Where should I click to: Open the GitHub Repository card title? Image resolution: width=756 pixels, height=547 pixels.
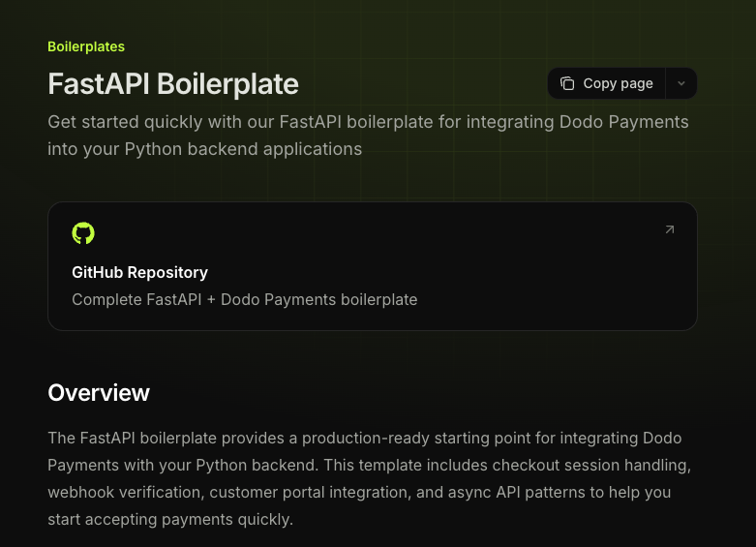(x=139, y=273)
